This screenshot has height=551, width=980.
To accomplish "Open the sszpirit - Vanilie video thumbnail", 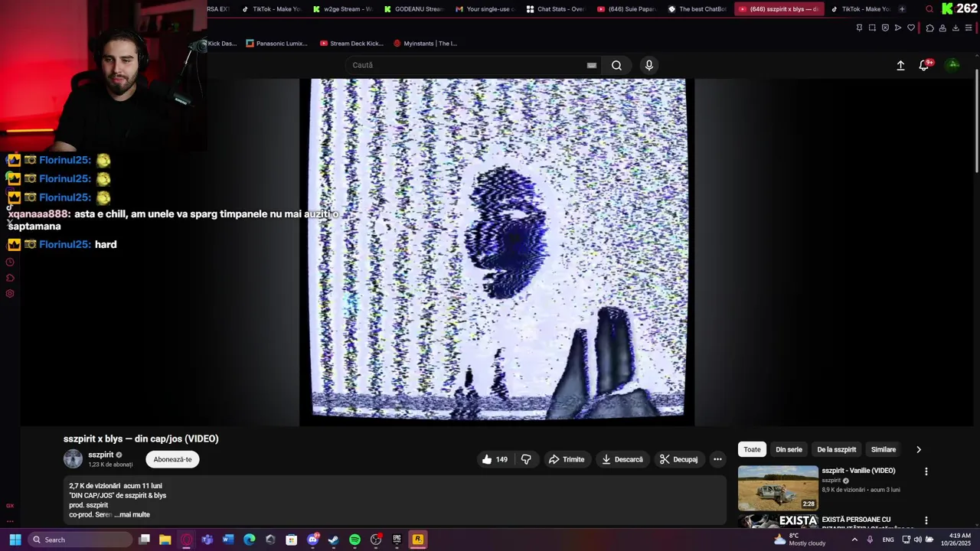I will click(x=778, y=488).
